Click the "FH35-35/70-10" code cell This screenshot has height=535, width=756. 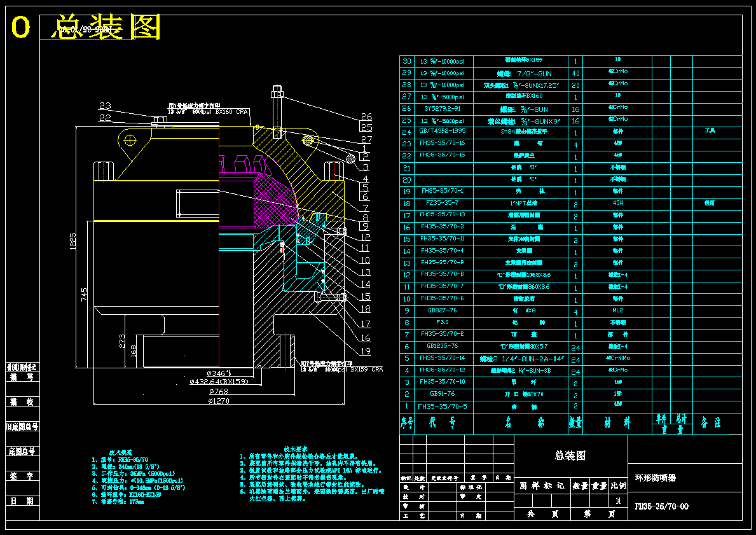tap(443, 382)
